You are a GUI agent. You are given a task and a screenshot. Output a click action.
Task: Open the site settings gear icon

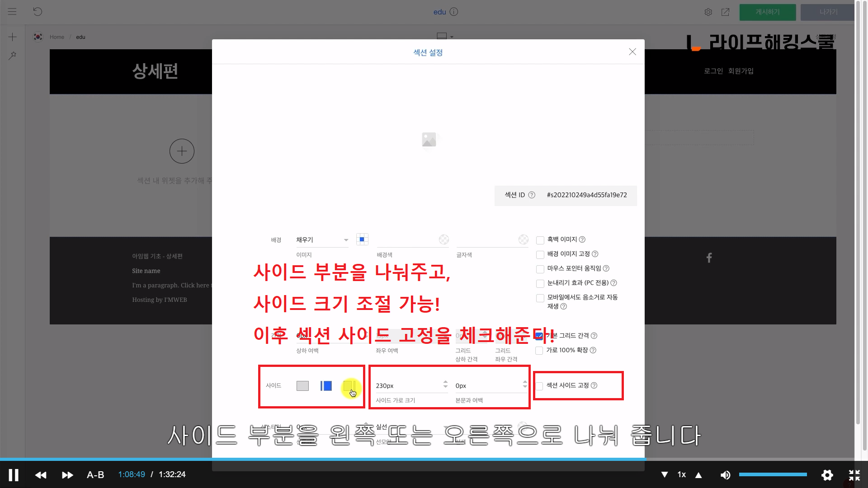(x=708, y=12)
